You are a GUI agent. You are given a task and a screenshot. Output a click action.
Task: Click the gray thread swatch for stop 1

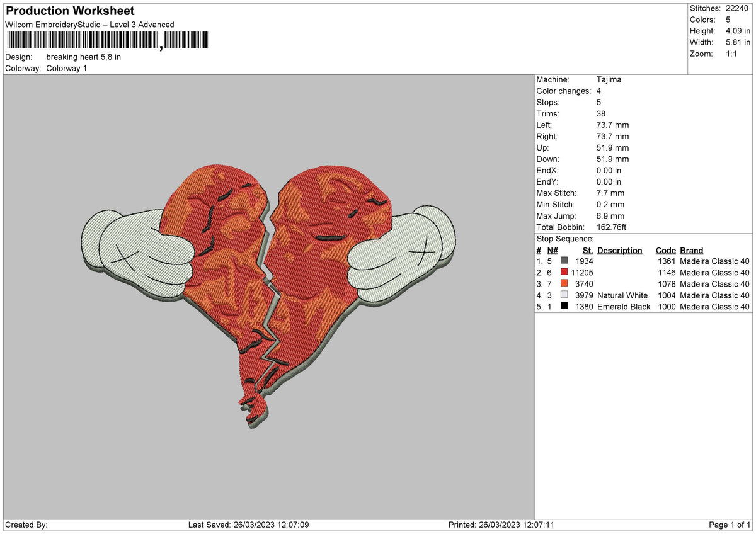pyautogui.click(x=564, y=261)
